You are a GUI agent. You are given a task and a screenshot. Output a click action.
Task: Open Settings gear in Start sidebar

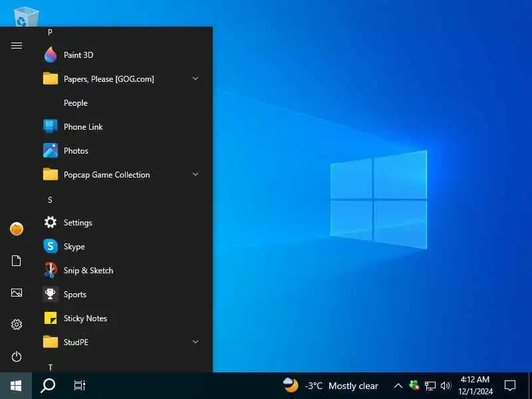pos(17,325)
